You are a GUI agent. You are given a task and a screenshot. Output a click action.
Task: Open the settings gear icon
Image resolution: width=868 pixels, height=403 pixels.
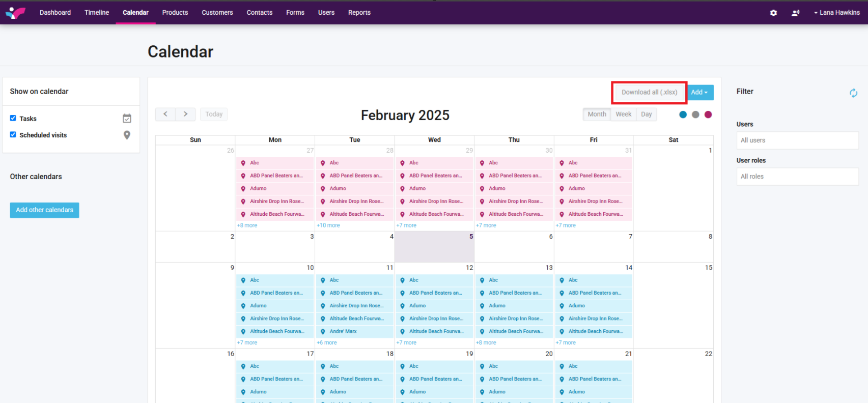(x=773, y=13)
